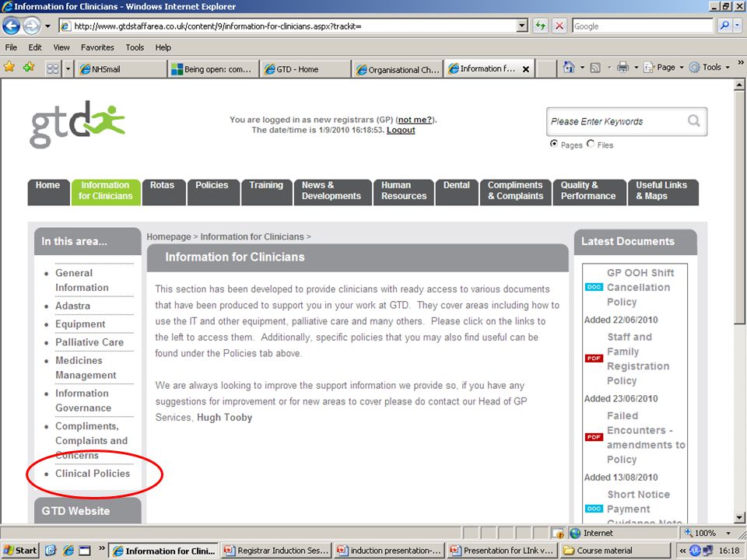Click the new tab blank button
Screen dimensions: 747x560
547,69
